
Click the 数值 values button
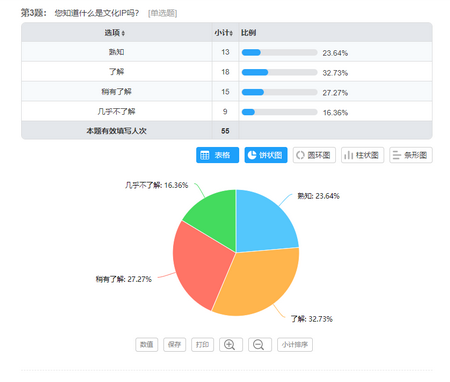(146, 344)
